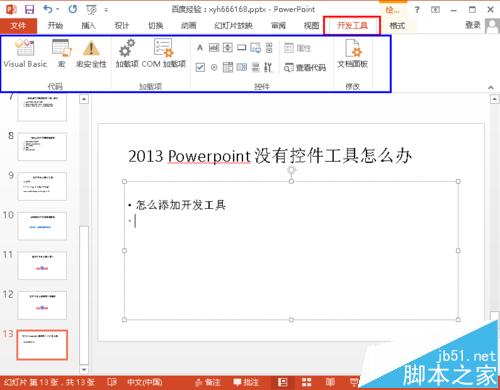Open the 文档面板 document panel

tap(353, 53)
